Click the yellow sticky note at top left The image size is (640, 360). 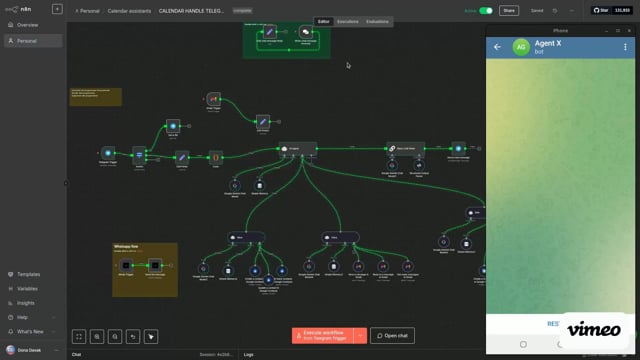tap(96, 97)
